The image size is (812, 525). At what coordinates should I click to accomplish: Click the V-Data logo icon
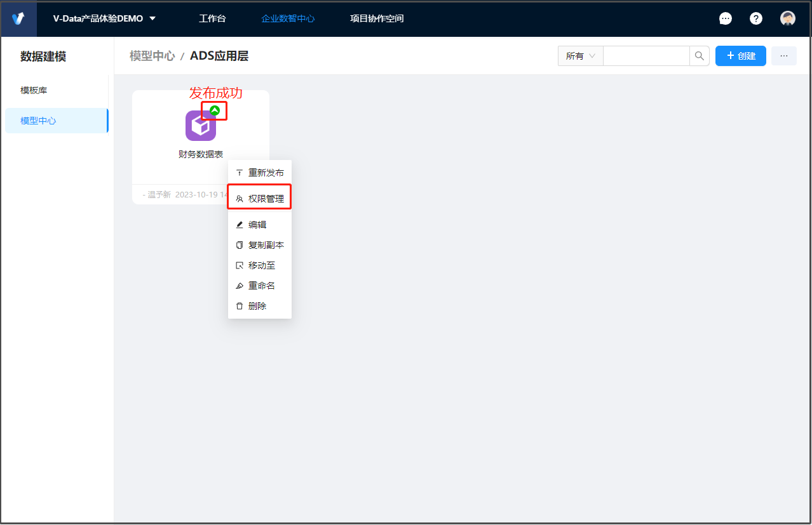click(x=18, y=18)
